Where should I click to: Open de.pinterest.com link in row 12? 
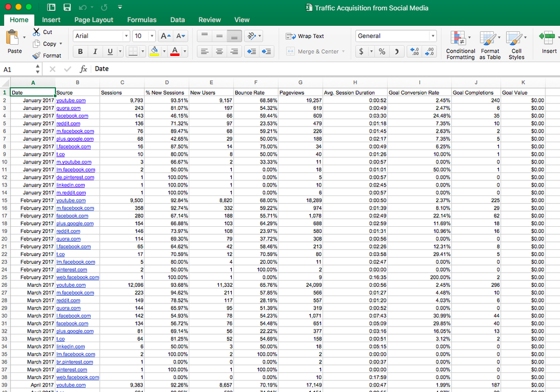tap(76, 178)
